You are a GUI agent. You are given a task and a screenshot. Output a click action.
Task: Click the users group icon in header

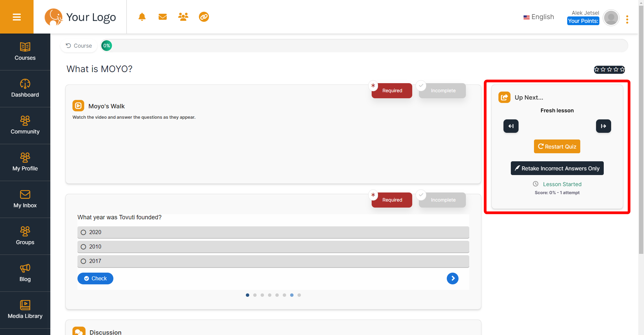click(x=183, y=17)
